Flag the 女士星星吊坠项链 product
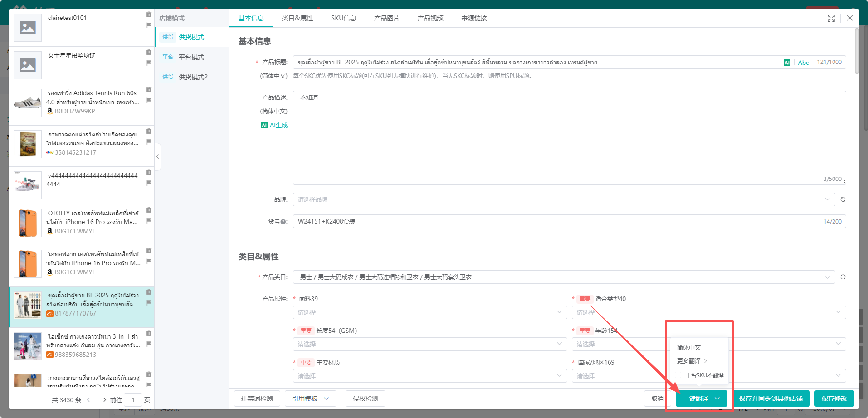Viewport: 868px width, 418px height. [149, 63]
